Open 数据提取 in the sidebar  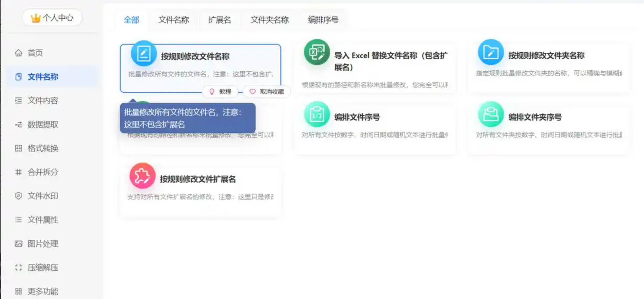point(43,124)
